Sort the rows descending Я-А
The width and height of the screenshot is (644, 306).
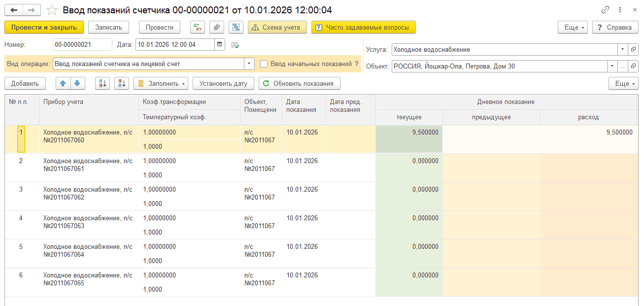[x=122, y=83]
